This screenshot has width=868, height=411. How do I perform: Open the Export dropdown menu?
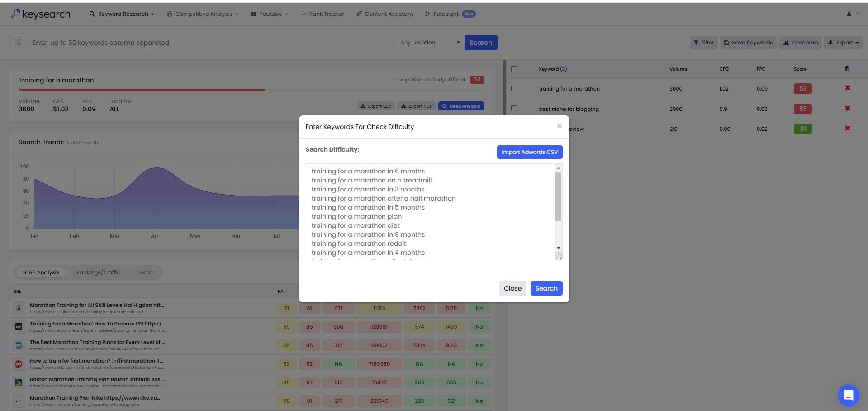pyautogui.click(x=843, y=42)
